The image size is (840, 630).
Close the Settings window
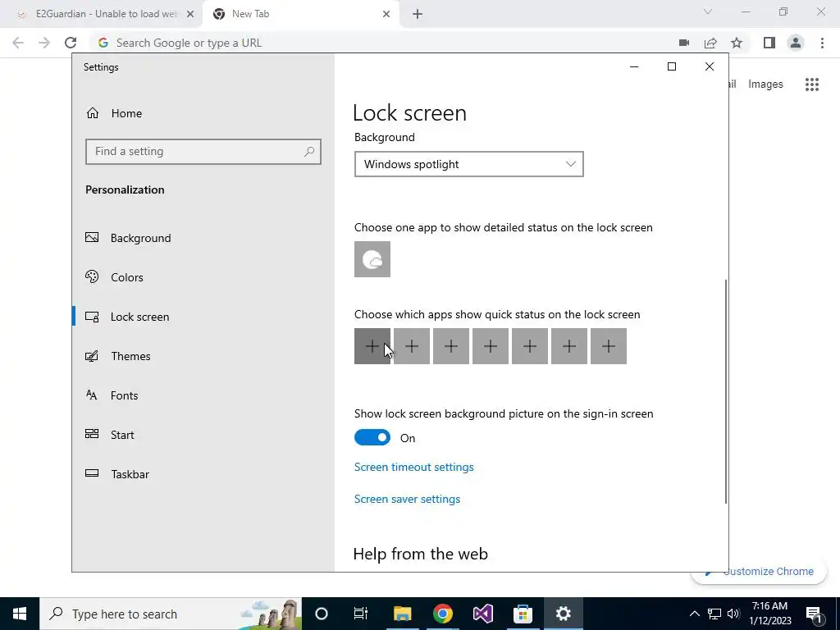[x=710, y=67]
